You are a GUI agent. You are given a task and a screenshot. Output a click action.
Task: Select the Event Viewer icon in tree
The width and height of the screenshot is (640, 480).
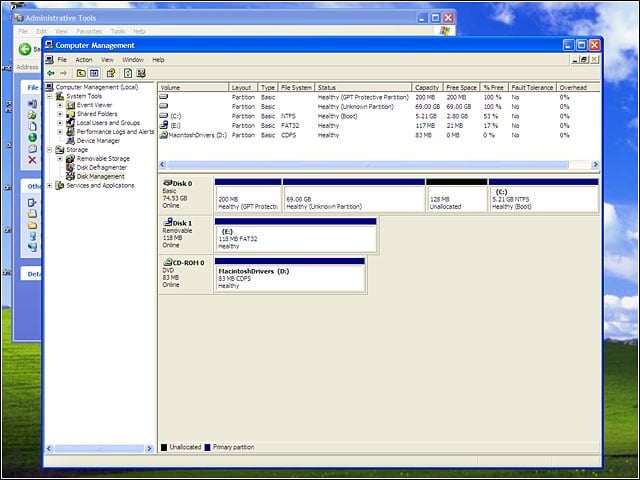coord(70,105)
